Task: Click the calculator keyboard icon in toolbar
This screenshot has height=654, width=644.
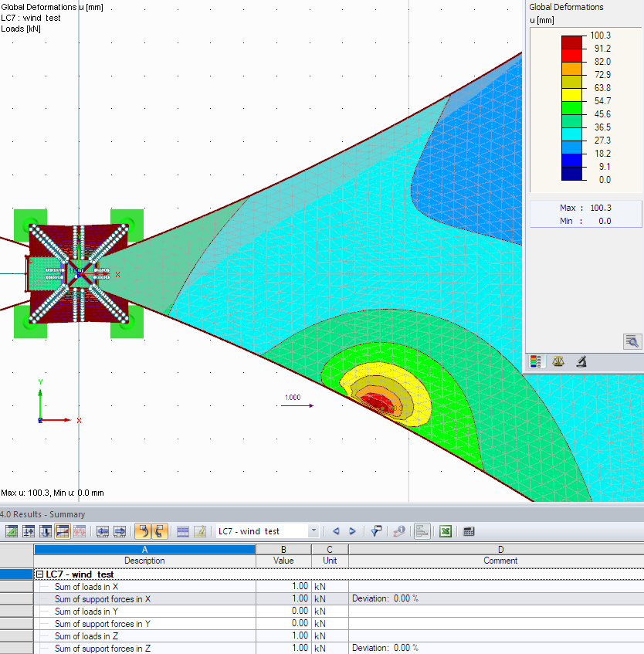Action: (x=469, y=531)
